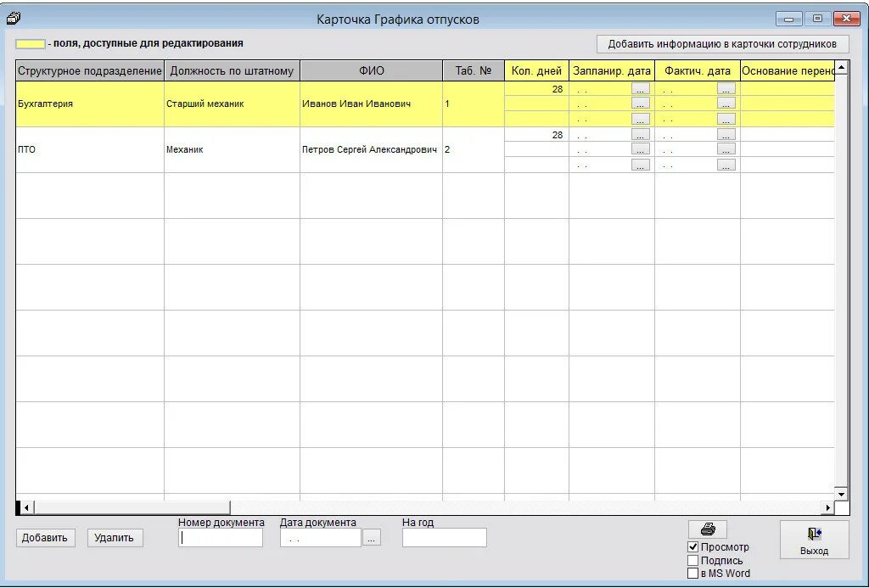
Task: Open actual date picker in Петров's first row
Action: coord(726,135)
